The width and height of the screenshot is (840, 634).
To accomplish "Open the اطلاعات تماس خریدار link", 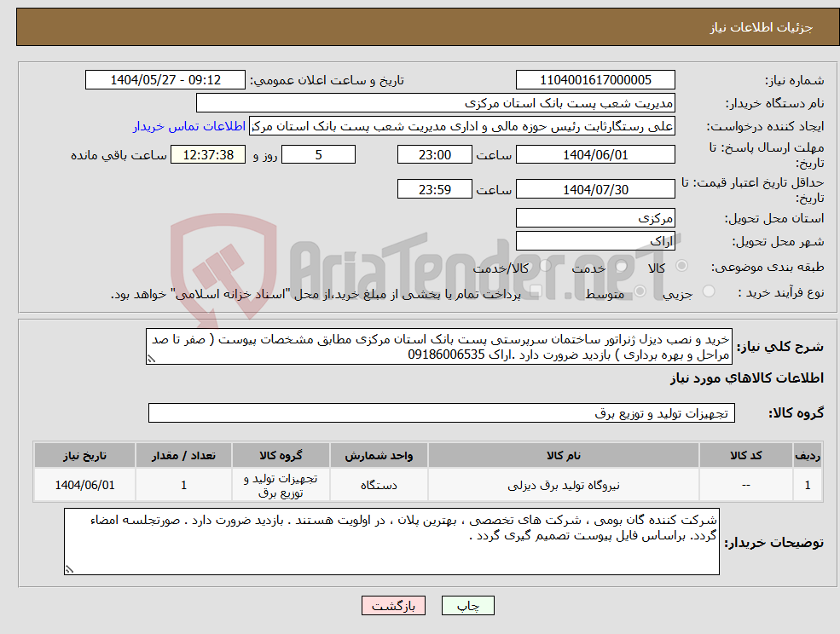I will pos(189,126).
